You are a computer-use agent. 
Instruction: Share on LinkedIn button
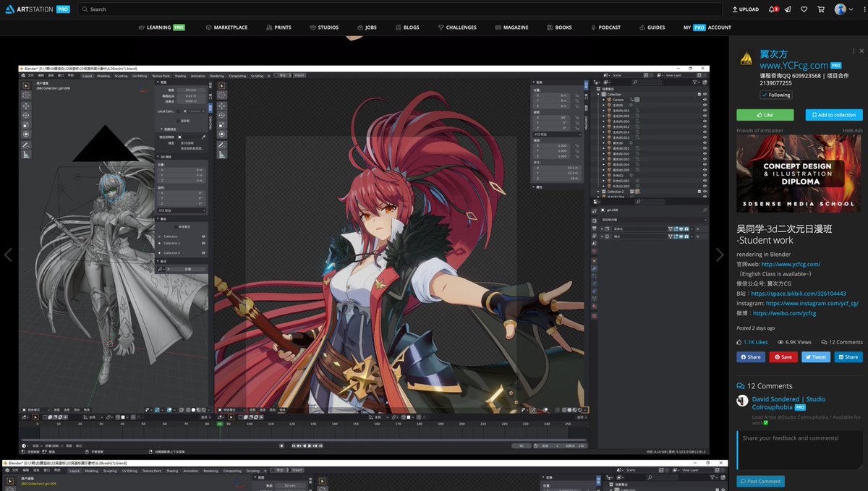(x=848, y=356)
